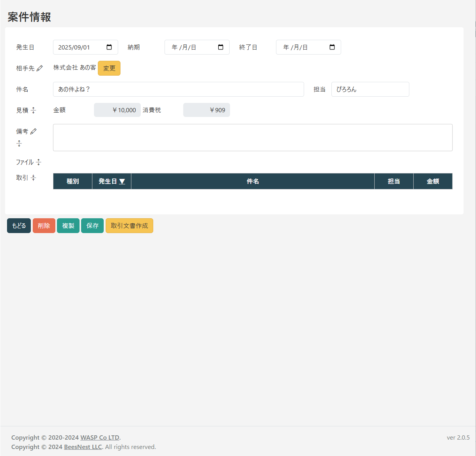Click 取引文書作成 to create a transaction document
This screenshot has width=476, height=456.
[129, 225]
